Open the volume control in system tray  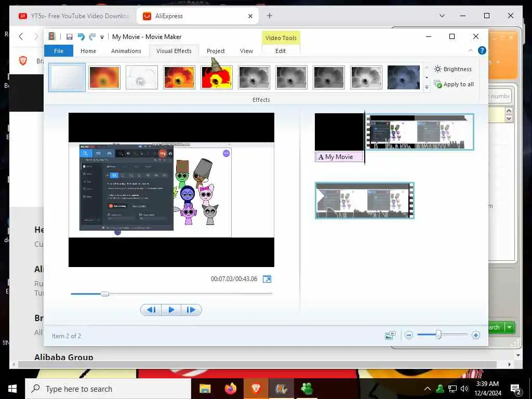(464, 389)
